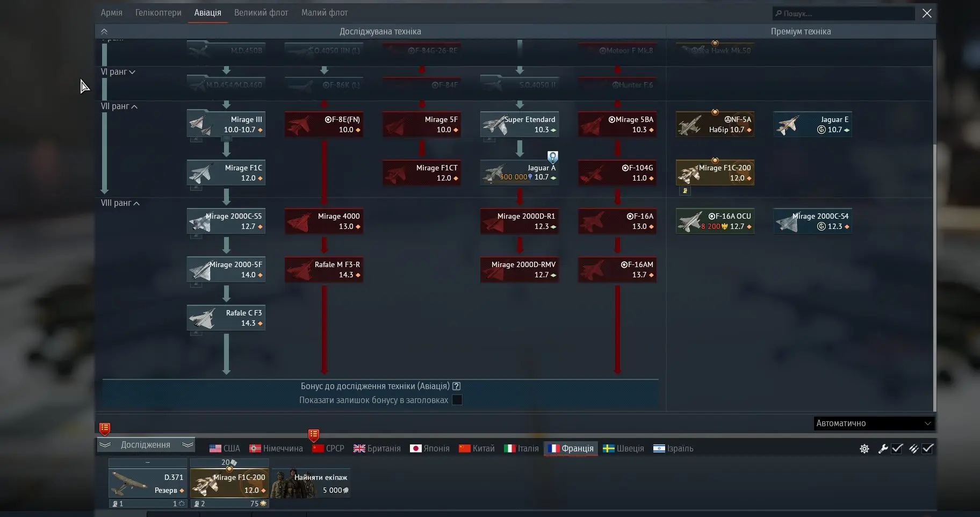Click the wrench auto-repair icon
Screen dimensions: 980x517
(x=883, y=449)
